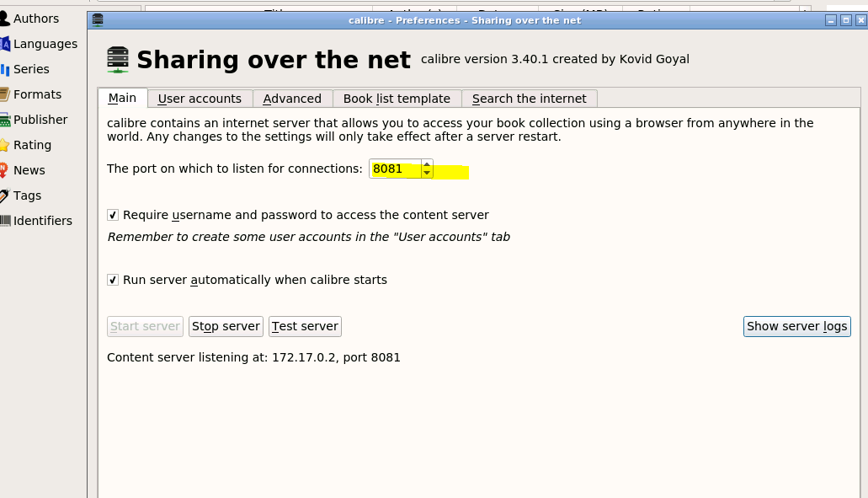The height and width of the screenshot is (498, 868).
Task: Minimize the Preferences window
Action: [830, 20]
